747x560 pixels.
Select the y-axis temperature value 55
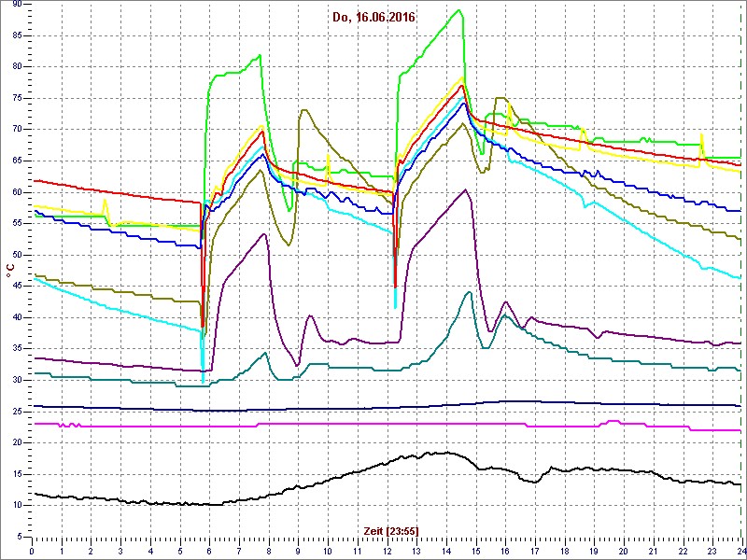(x=17, y=224)
